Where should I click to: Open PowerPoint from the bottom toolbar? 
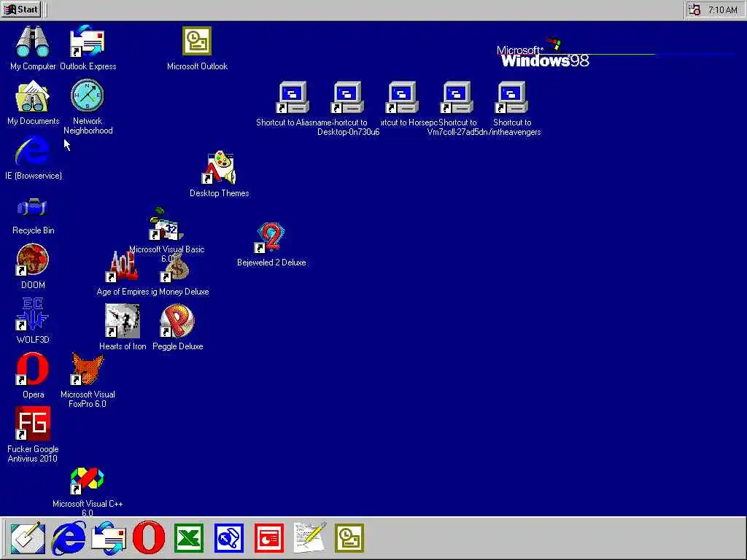tap(269, 539)
